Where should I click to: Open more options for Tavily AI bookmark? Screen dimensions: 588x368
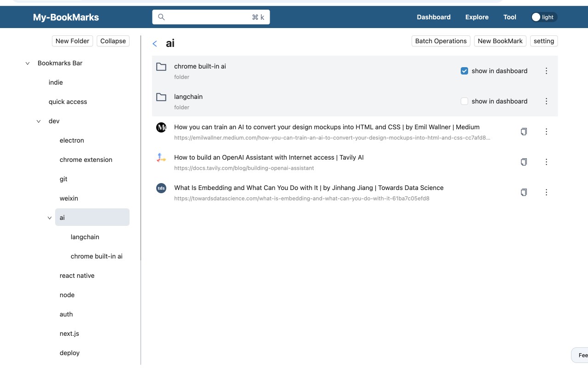(546, 162)
